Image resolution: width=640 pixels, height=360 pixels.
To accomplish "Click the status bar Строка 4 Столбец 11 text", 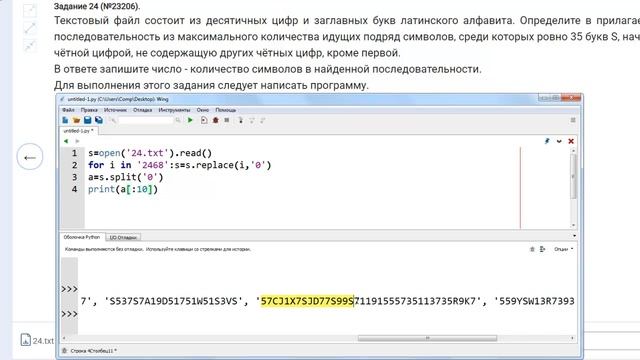I will tap(93, 351).
